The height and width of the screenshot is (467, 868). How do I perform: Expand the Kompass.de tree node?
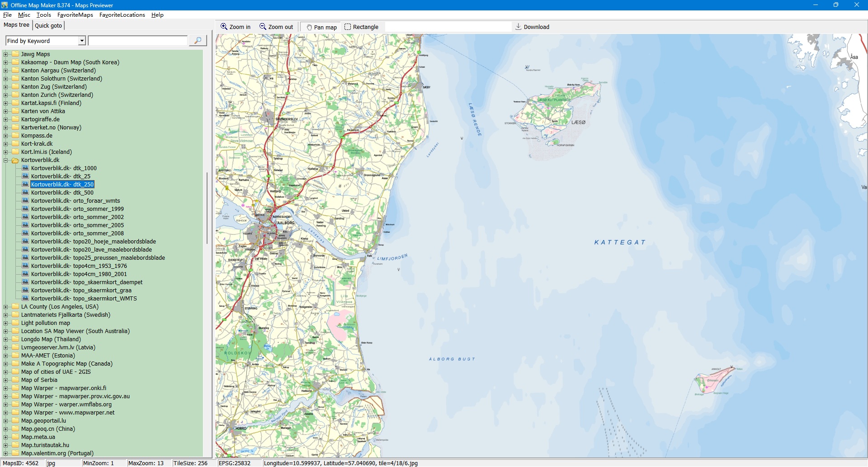click(6, 136)
